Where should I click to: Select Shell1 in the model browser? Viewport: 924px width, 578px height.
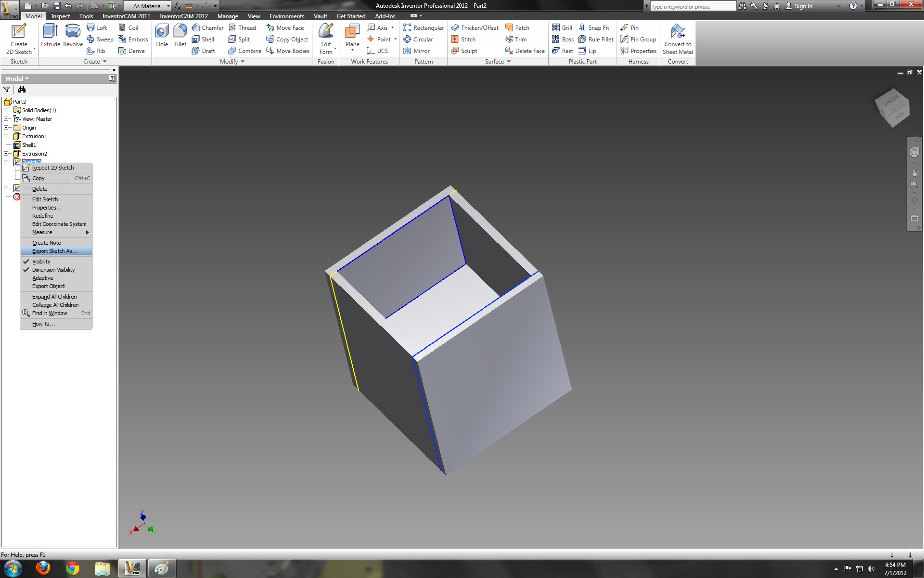(x=29, y=145)
